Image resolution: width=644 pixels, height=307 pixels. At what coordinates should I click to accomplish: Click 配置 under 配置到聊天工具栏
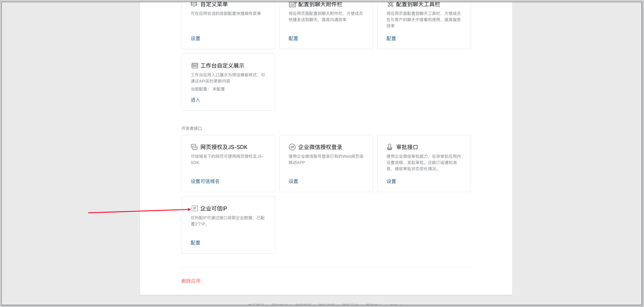click(x=391, y=39)
